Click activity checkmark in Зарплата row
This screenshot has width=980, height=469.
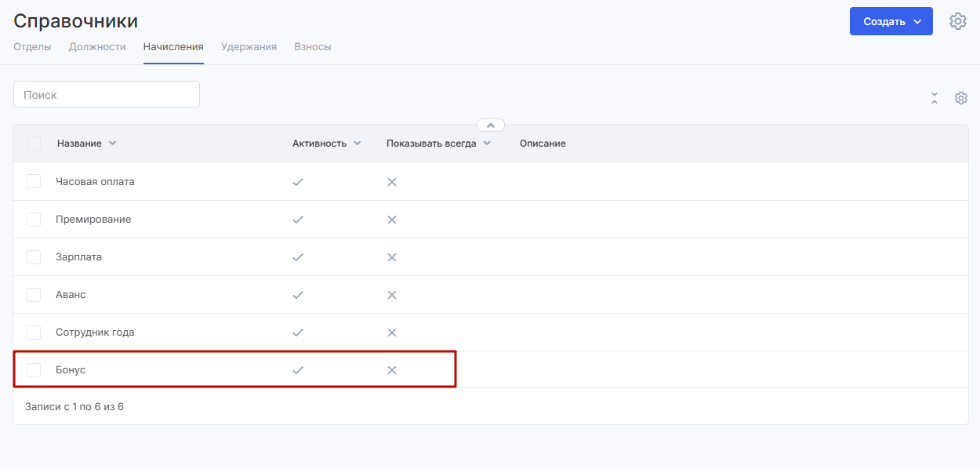[x=298, y=257]
